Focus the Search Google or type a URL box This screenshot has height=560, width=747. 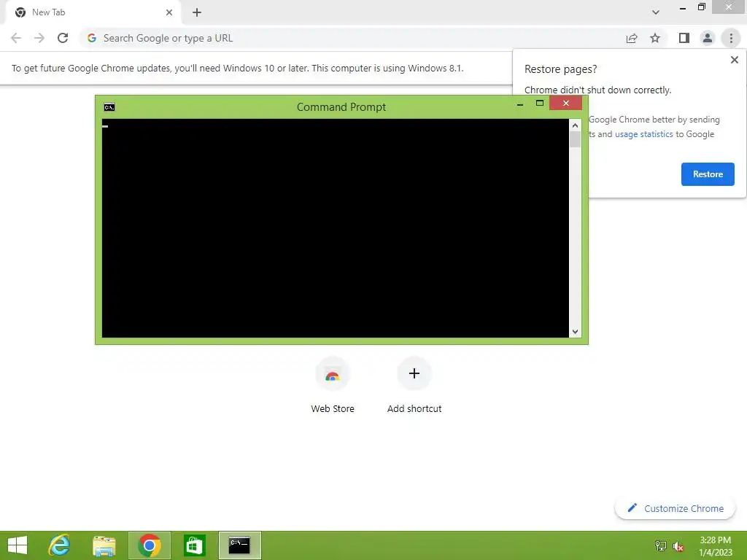pyautogui.click(x=352, y=38)
